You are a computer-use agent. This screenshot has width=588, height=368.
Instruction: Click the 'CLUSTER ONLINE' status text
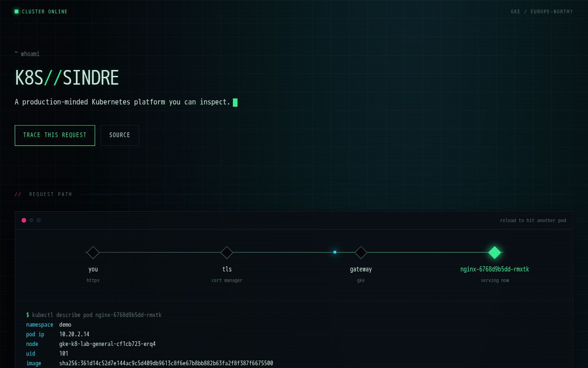[45, 11]
